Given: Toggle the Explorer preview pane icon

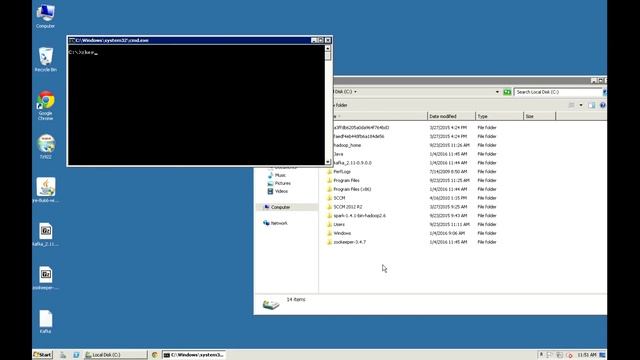Looking at the screenshot, I should [591, 105].
